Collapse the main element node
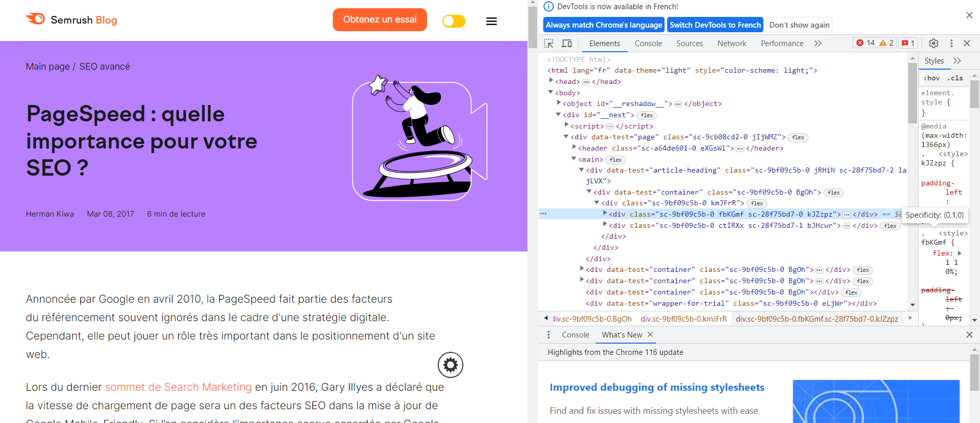This screenshot has width=980, height=423. 574,159
